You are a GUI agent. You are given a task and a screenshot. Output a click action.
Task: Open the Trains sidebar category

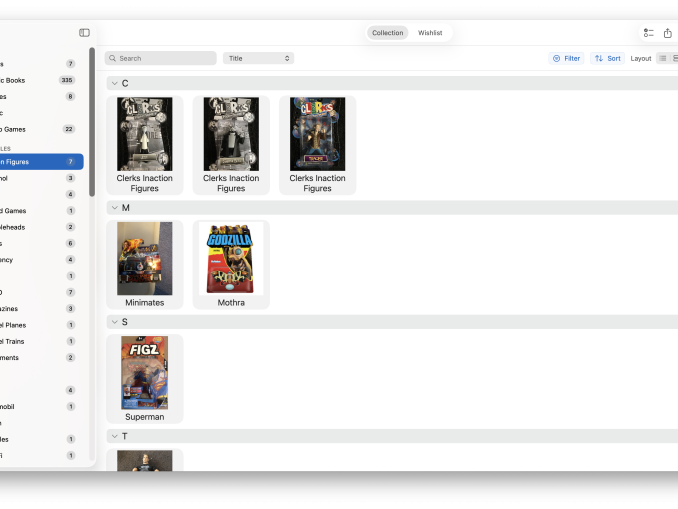pos(38,342)
